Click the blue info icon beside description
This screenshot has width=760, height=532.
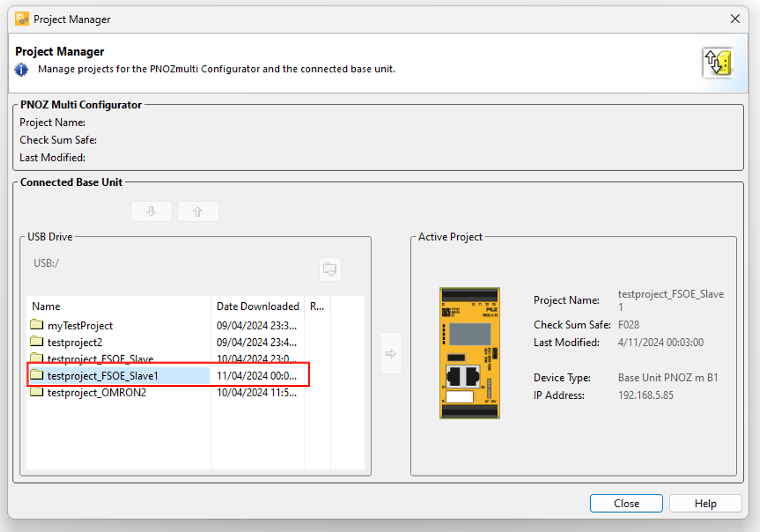click(21, 69)
